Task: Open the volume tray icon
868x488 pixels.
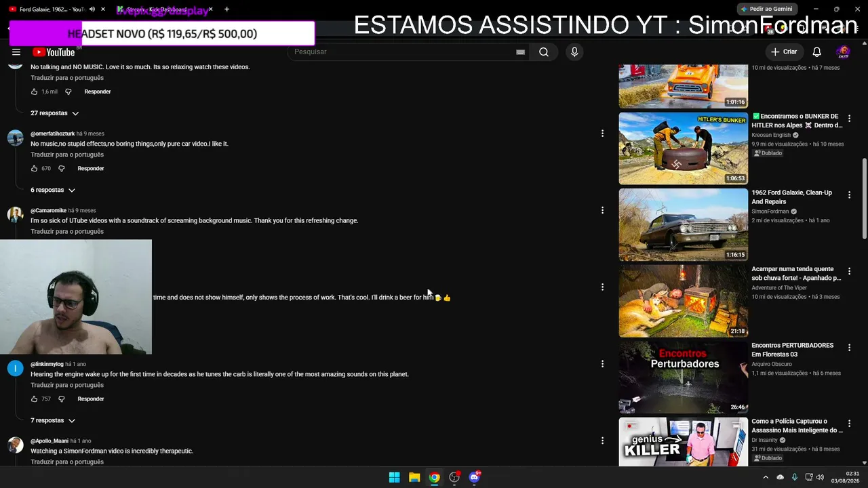Action: point(821,477)
